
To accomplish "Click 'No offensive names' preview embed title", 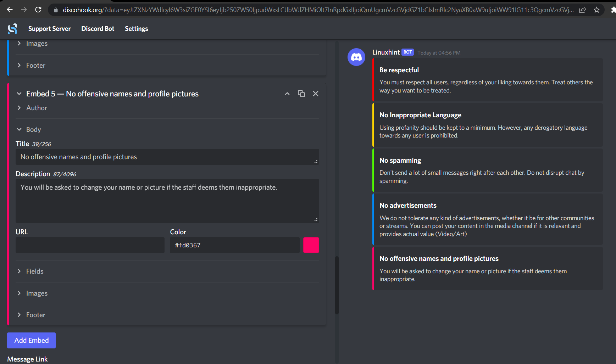I will (439, 258).
